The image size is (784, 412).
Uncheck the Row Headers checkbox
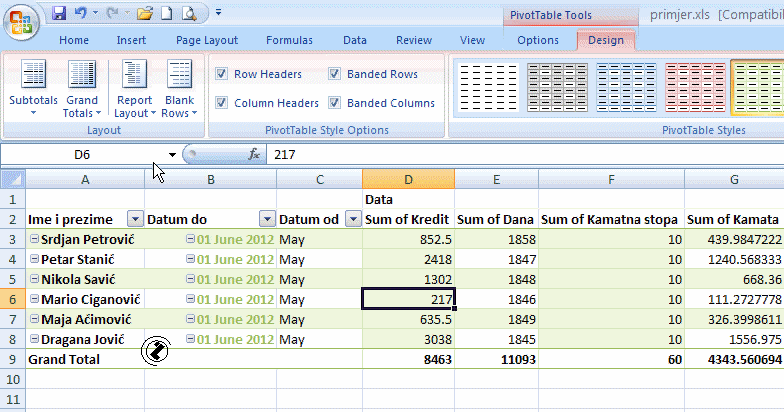coord(221,74)
